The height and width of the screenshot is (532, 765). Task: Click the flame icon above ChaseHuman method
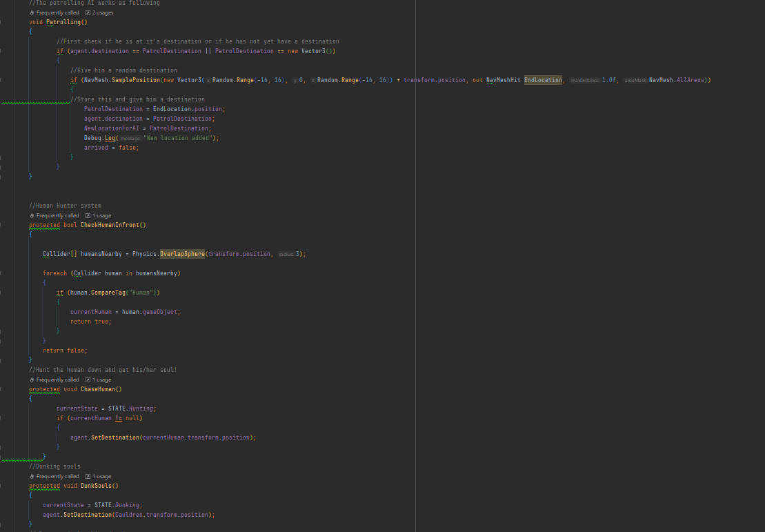pos(32,380)
